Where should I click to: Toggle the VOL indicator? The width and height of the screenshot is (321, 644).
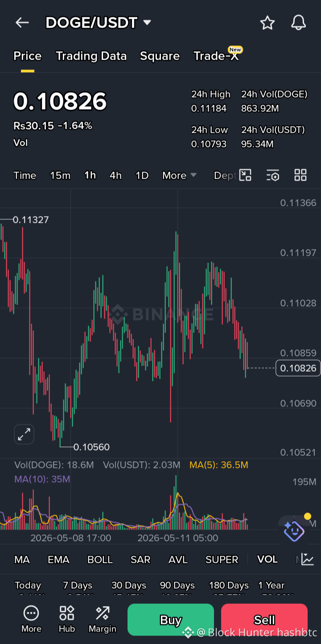coord(267,559)
